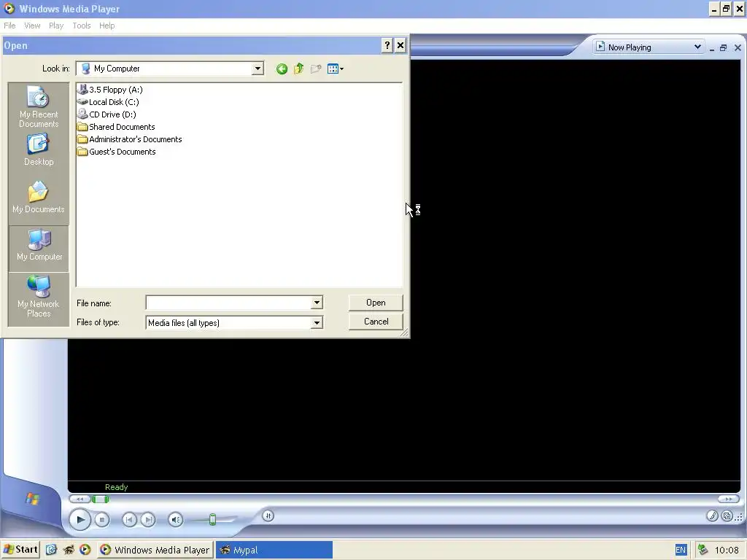Launch Mypal from quick launch raccoon icon
Viewport: 747px width, 560px height.
[69, 550]
